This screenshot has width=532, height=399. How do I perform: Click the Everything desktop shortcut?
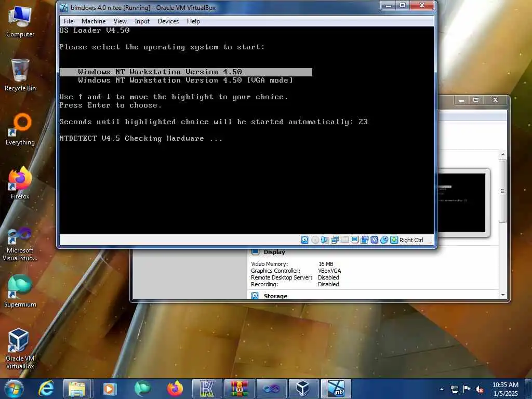20,129
